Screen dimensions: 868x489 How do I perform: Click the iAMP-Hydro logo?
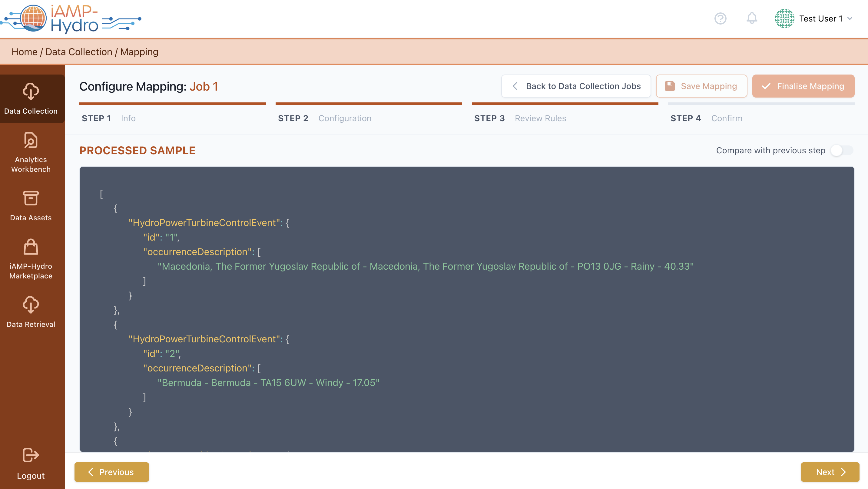tap(71, 18)
